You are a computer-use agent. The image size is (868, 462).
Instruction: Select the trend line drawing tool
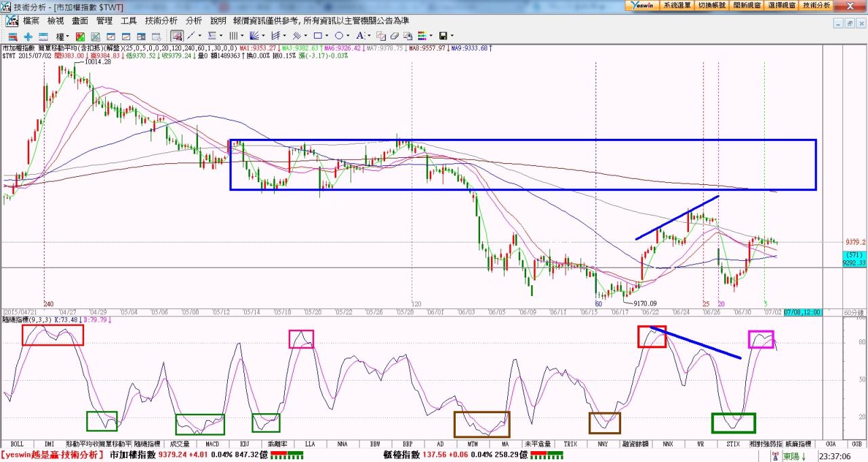click(192, 35)
